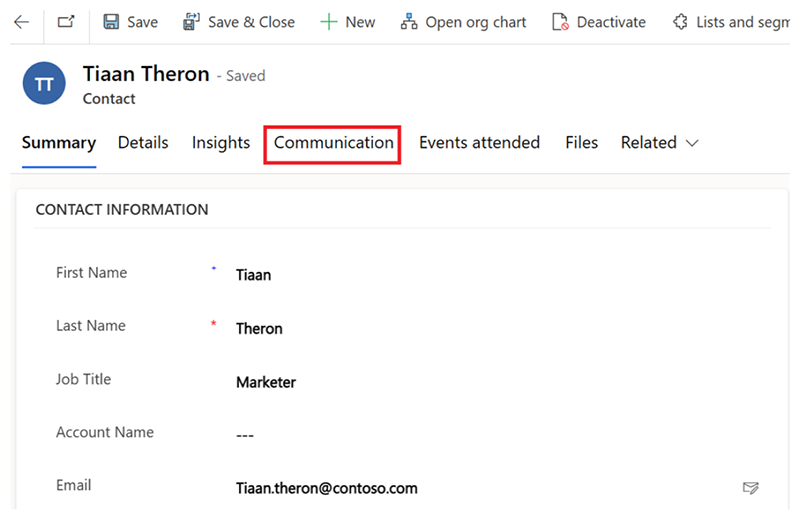The width and height of the screenshot is (800, 518).
Task: Create a New record via toolbar label
Action: coord(360,22)
